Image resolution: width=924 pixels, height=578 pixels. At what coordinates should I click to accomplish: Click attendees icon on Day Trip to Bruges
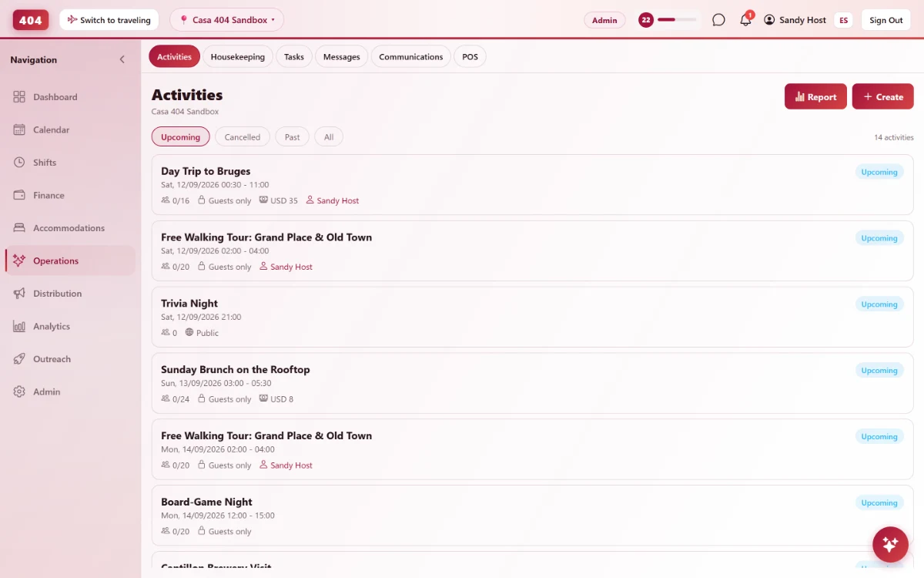click(166, 200)
